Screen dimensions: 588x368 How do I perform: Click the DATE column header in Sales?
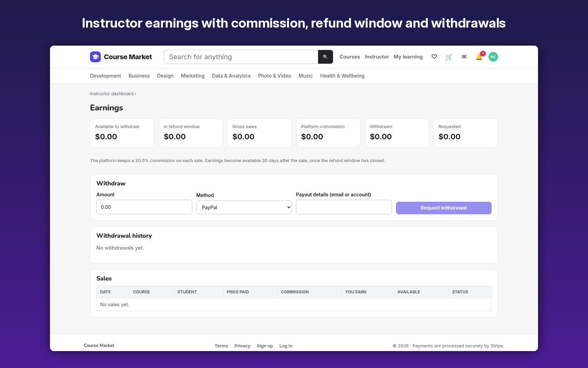[x=113, y=292]
